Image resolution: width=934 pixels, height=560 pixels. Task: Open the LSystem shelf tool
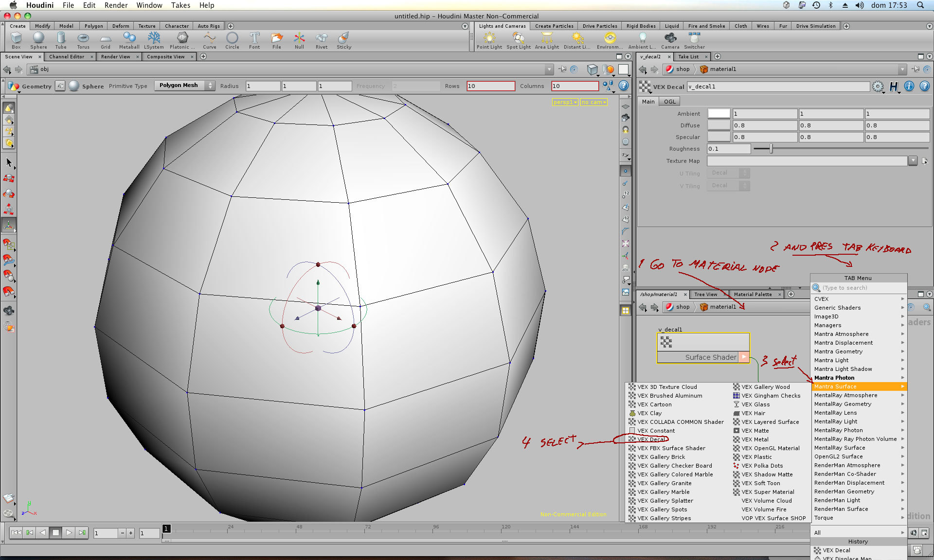click(x=154, y=40)
